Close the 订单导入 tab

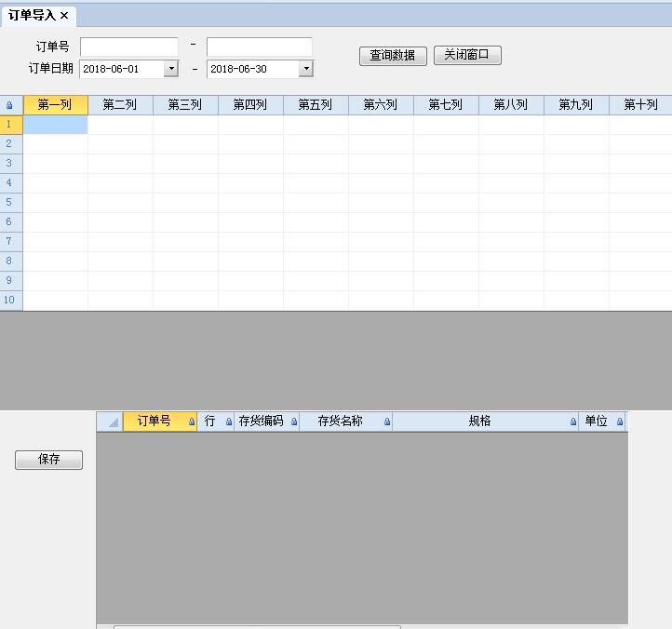(64, 16)
